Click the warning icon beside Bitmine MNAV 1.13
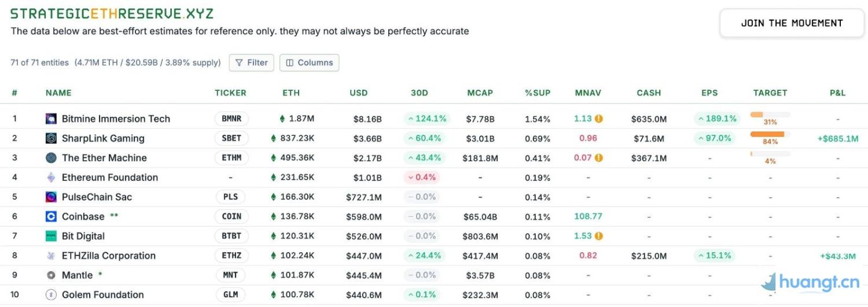This screenshot has width=868, height=307. tap(599, 119)
